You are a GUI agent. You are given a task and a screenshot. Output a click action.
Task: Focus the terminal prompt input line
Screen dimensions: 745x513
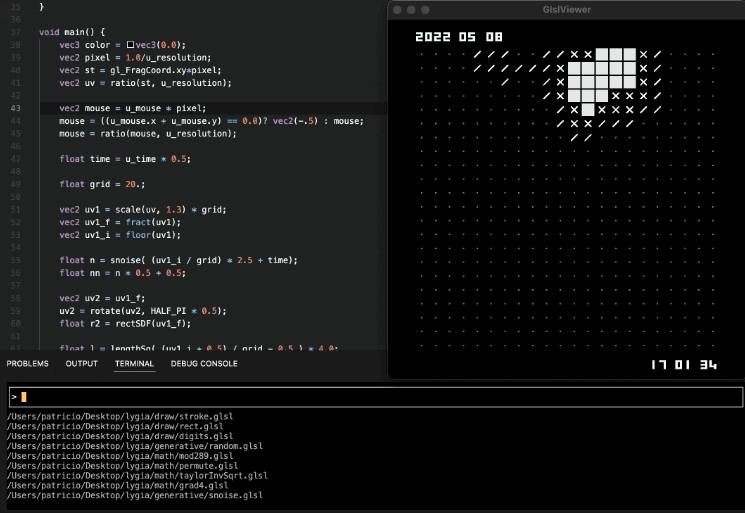coord(376,397)
